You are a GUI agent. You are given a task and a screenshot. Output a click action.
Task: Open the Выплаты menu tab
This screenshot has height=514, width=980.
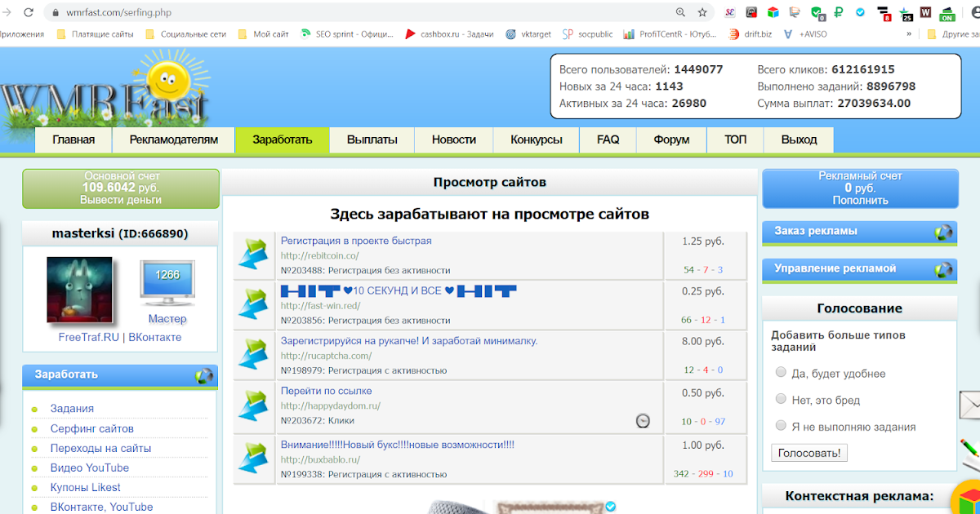[x=372, y=140]
